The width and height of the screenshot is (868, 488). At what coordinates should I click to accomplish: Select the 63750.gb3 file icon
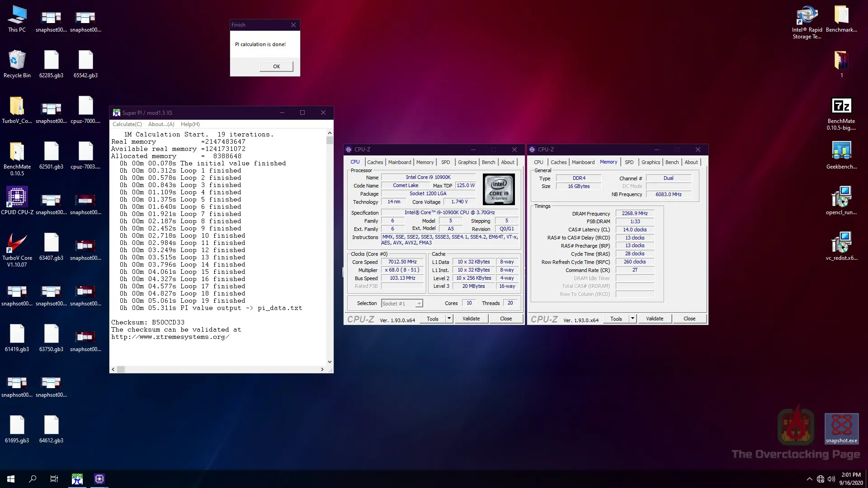[x=51, y=338]
